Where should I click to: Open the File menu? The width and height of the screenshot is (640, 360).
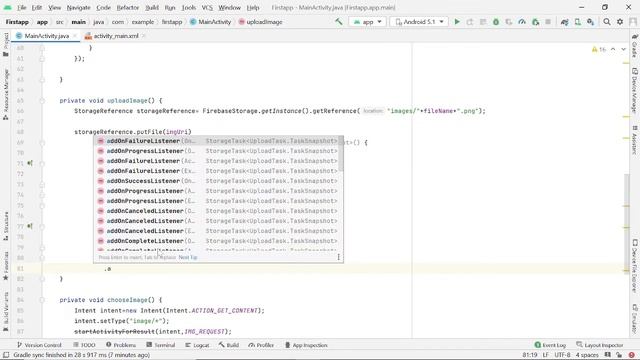pyautogui.click(x=22, y=7)
